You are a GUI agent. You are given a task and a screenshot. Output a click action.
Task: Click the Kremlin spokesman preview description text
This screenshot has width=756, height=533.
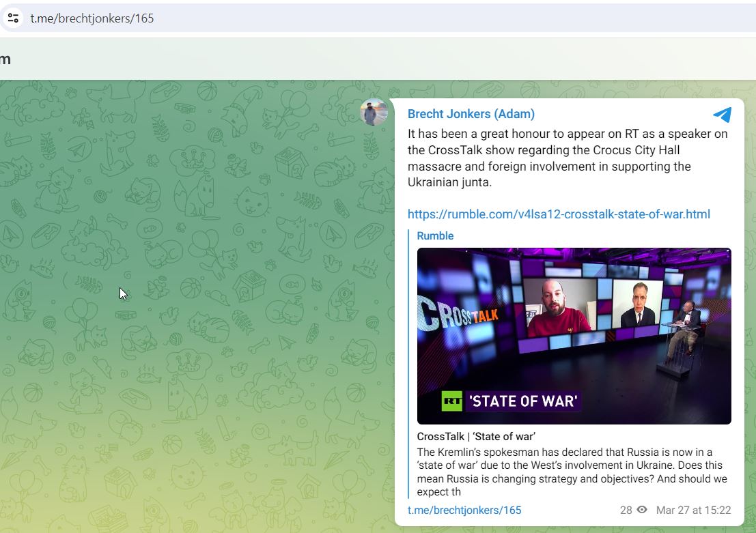click(572, 472)
